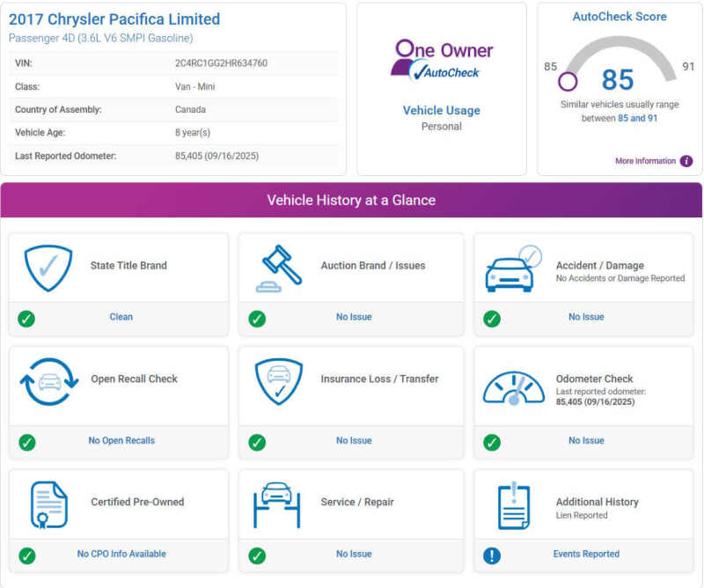Screen dimensions: 704x588
Task: Click the blue exclamation alert next to Events Reported
Action: pos(492,555)
